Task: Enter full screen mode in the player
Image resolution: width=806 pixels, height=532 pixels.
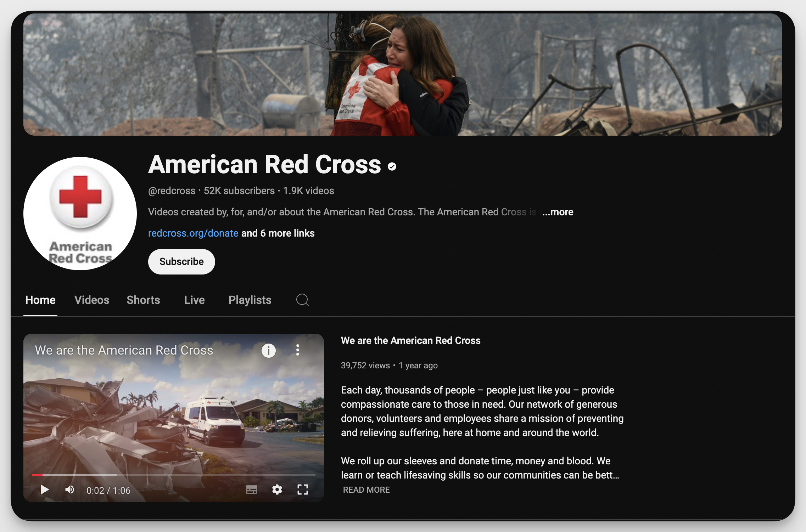Action: point(303,490)
